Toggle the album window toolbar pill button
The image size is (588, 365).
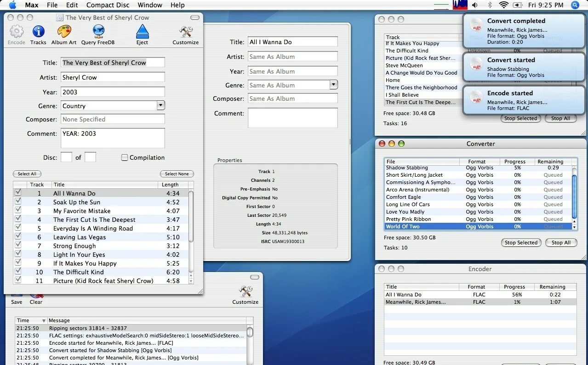tap(195, 17)
